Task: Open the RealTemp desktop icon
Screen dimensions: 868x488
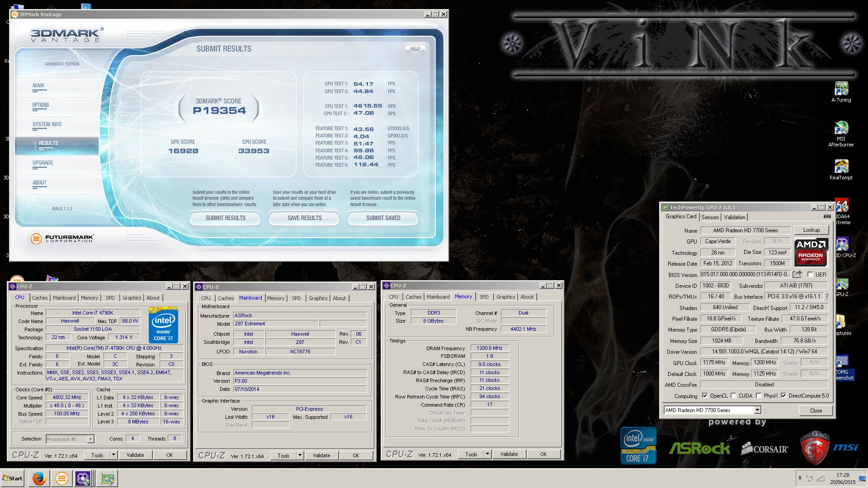Action: (x=841, y=170)
